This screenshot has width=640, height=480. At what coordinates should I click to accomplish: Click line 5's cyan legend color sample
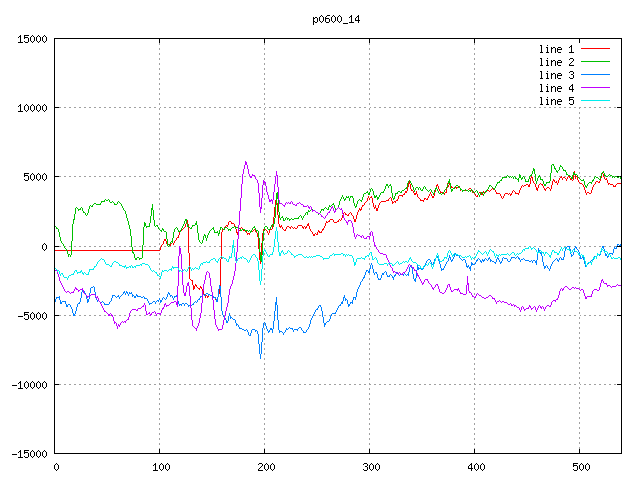(595, 101)
